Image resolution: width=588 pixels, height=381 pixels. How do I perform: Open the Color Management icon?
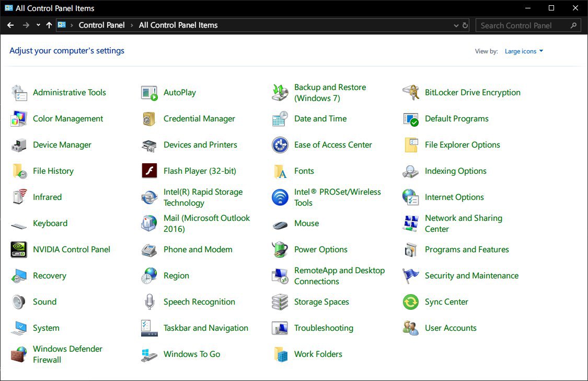pos(19,119)
